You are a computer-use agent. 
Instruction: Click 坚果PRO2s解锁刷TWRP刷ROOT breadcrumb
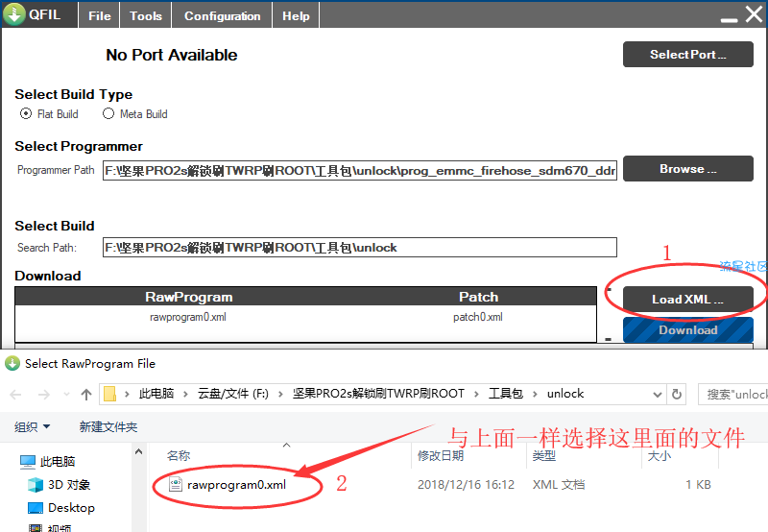pyautogui.click(x=378, y=394)
